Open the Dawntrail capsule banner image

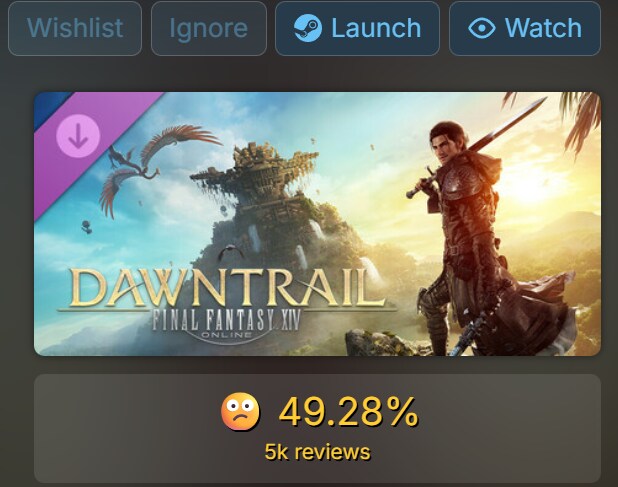click(317, 224)
